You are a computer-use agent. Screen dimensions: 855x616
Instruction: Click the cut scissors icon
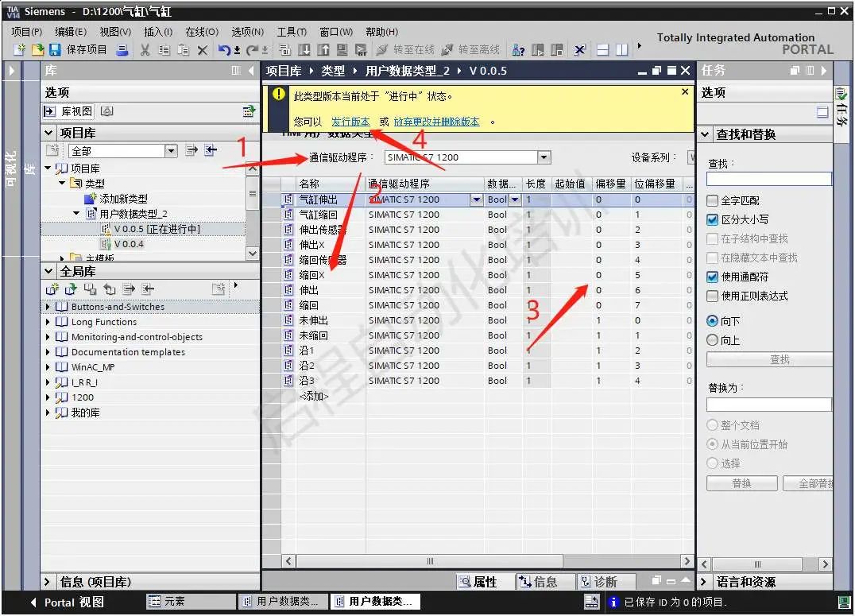point(145,49)
